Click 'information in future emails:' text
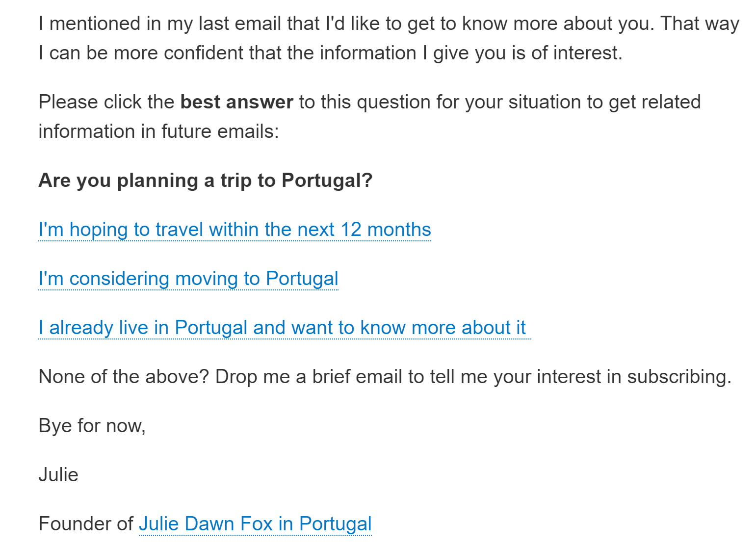This screenshot has height=547, width=756. [158, 131]
